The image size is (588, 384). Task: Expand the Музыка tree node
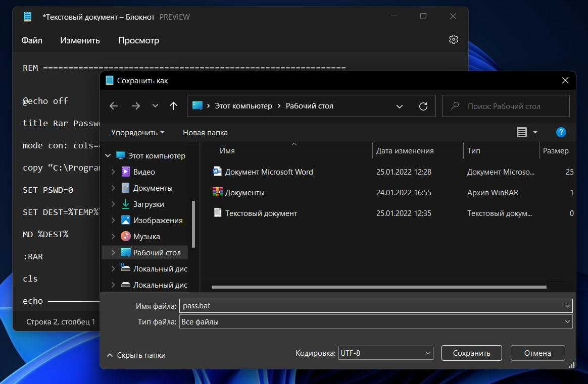(113, 236)
